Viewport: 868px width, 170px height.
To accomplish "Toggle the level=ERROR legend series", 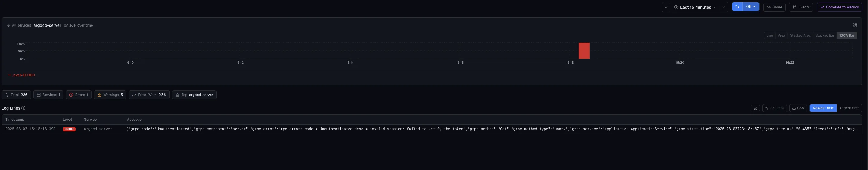I will click(21, 75).
